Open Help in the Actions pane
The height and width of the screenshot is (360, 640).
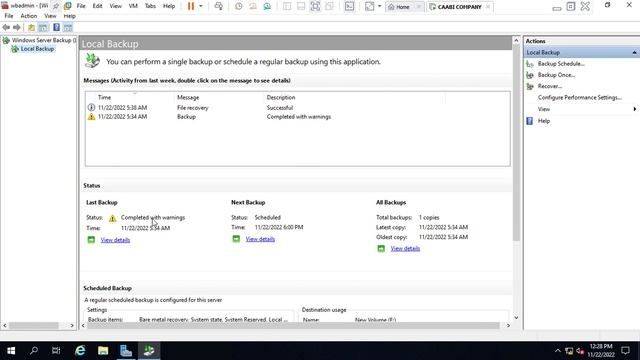[x=544, y=121]
